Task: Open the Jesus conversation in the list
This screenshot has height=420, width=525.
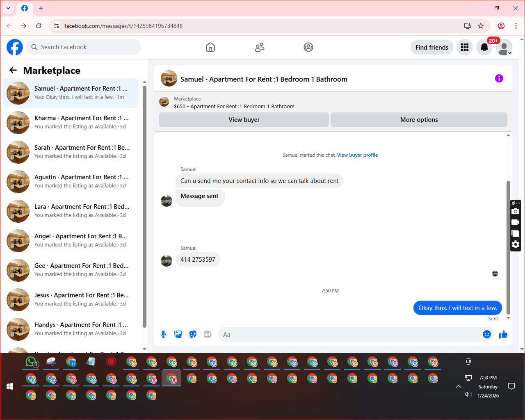Action: pos(71,300)
